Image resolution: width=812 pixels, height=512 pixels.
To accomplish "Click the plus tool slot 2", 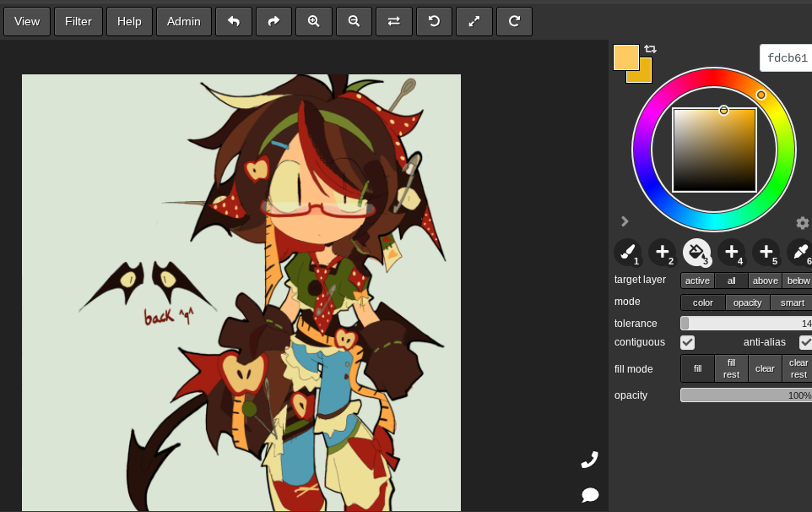I will click(663, 253).
